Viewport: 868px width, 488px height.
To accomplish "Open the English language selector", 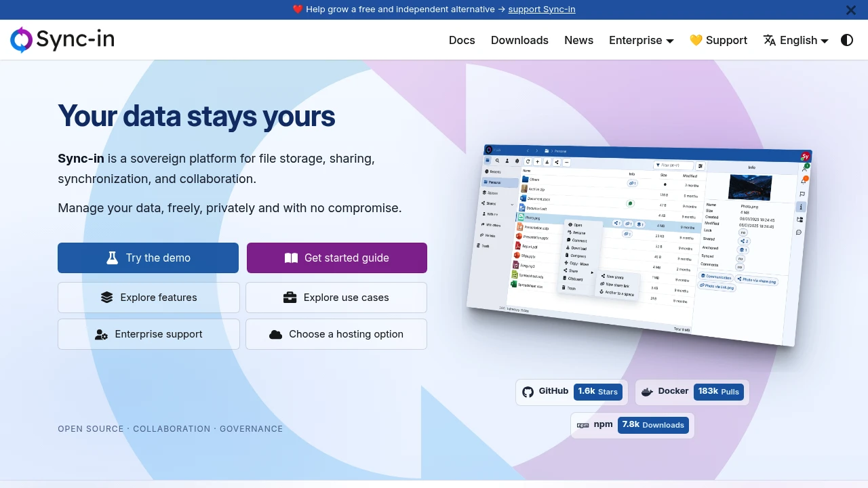I will tap(796, 40).
